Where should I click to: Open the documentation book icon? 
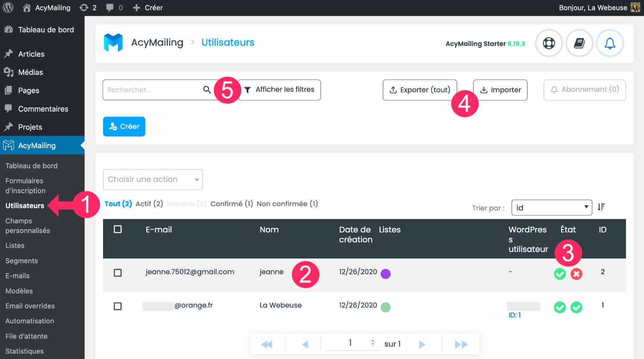(x=579, y=43)
